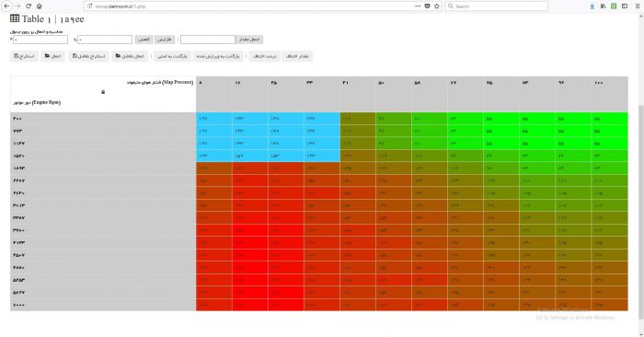This screenshot has width=644, height=337.
Task: Click the cell at row ۱۸۹۳, column ۴۱
Action: coord(358,168)
